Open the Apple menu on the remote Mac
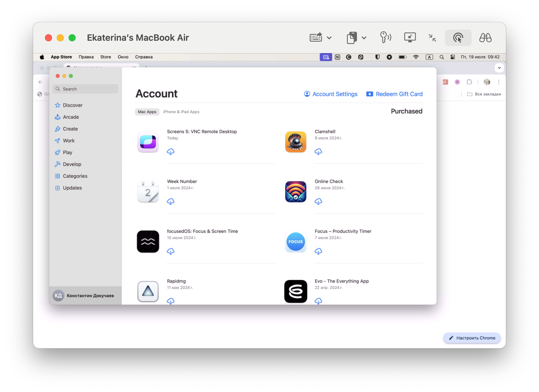The width and height of the screenshot is (539, 392). tap(42, 57)
